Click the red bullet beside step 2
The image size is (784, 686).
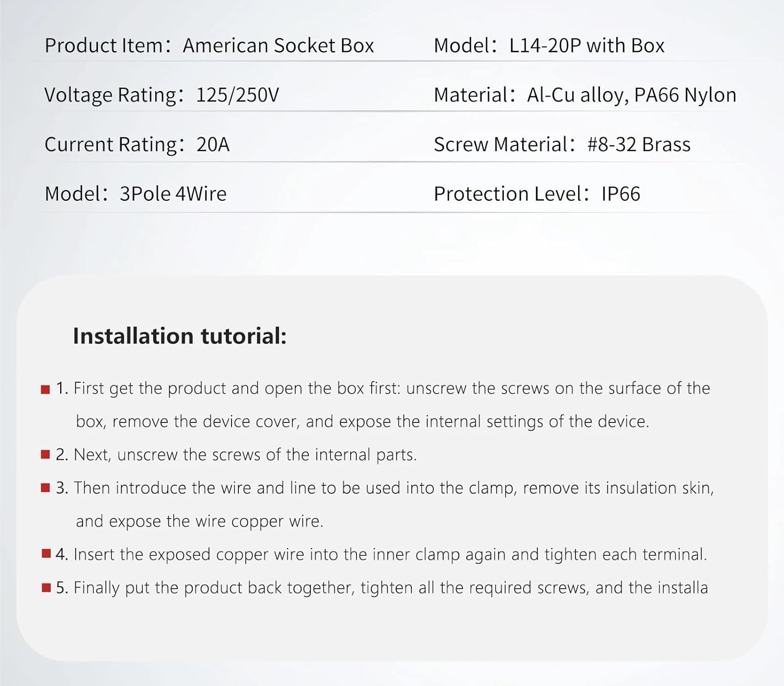pos(45,455)
